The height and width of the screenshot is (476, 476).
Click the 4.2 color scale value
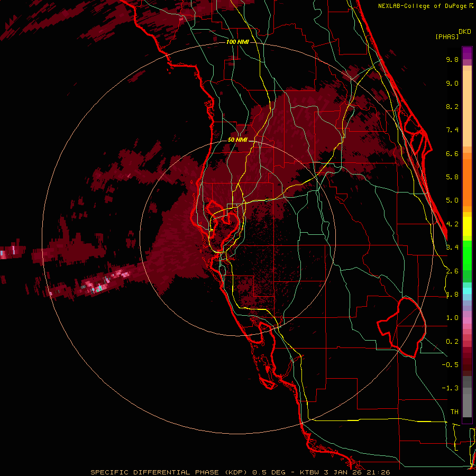coord(452,224)
